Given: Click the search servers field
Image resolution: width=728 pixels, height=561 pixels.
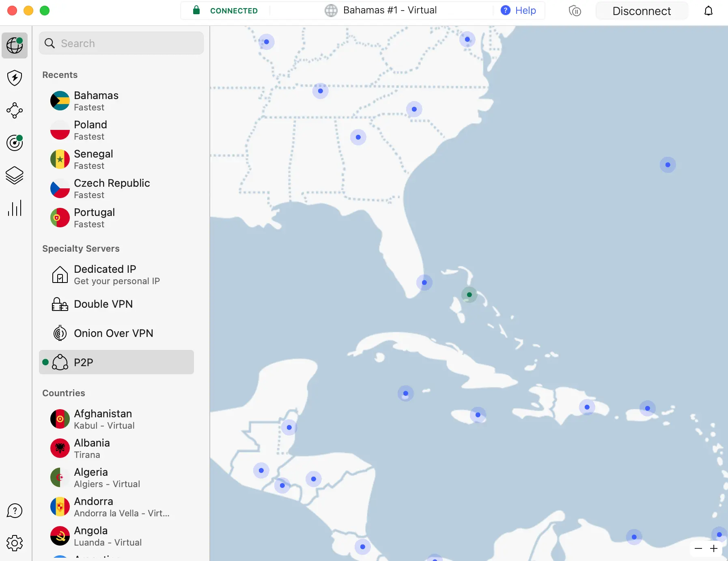Looking at the screenshot, I should click(x=121, y=43).
